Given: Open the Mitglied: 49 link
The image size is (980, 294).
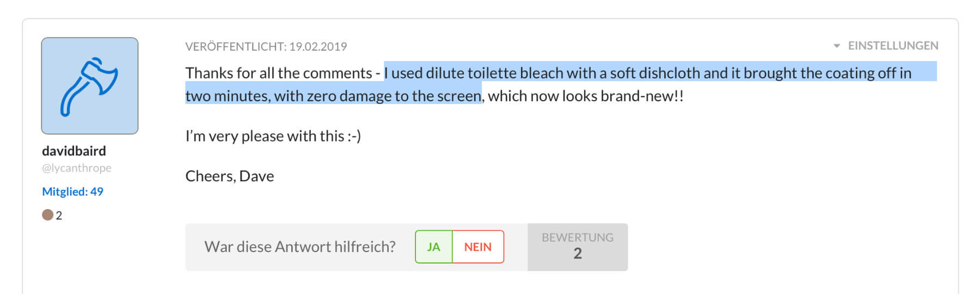Looking at the screenshot, I should [72, 192].
